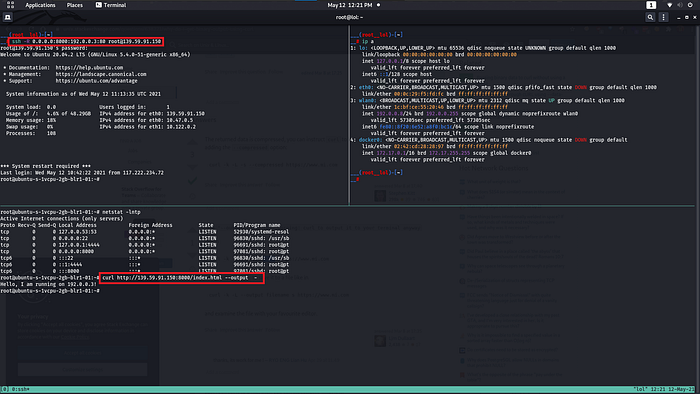Close the terminal window
The width and height of the screenshot is (700, 394).
(695, 17)
